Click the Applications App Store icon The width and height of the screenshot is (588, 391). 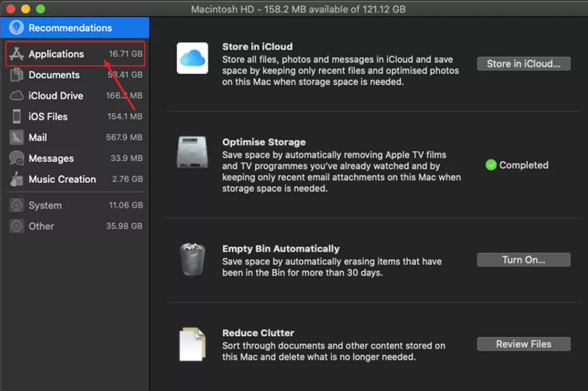[16, 54]
